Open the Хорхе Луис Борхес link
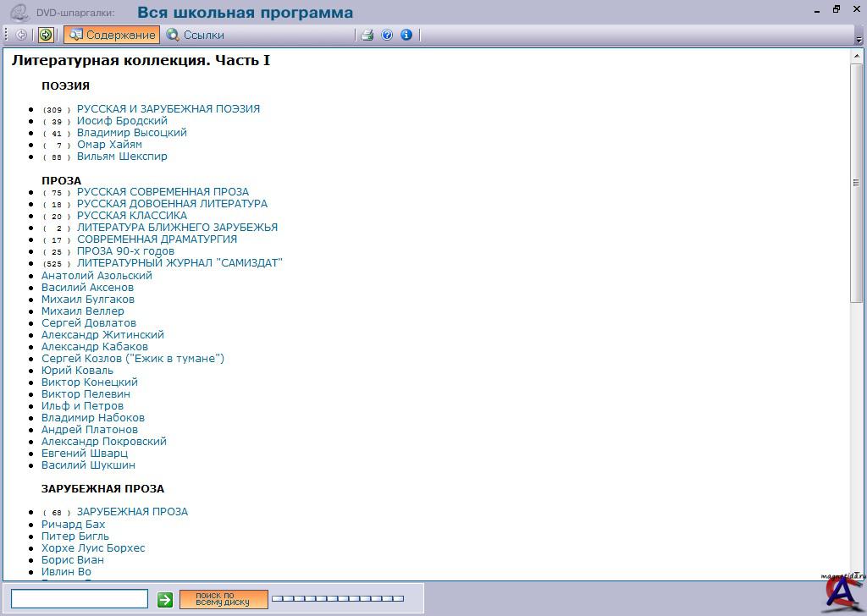 (93, 548)
